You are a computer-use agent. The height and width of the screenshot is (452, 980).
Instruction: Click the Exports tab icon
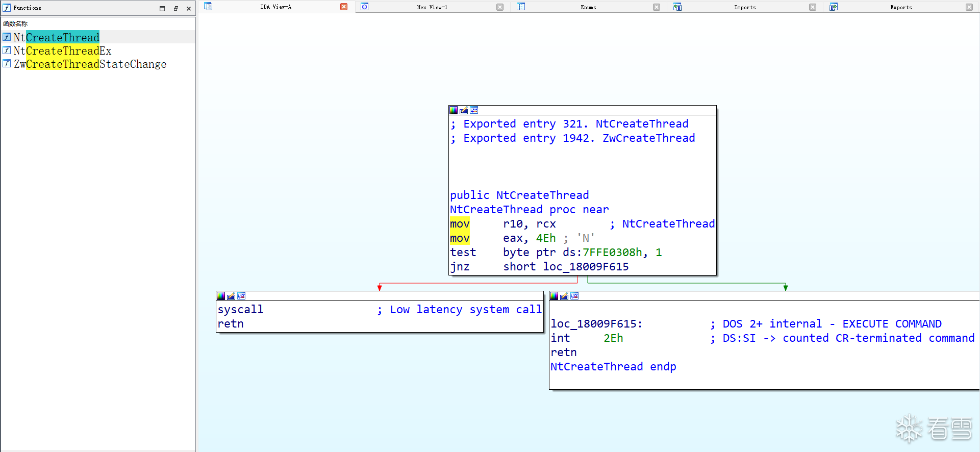click(834, 7)
